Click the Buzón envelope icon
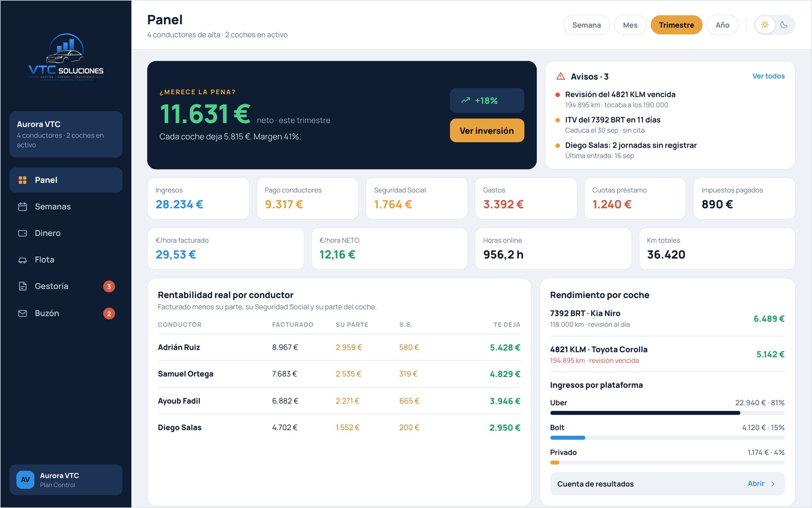 click(x=23, y=313)
